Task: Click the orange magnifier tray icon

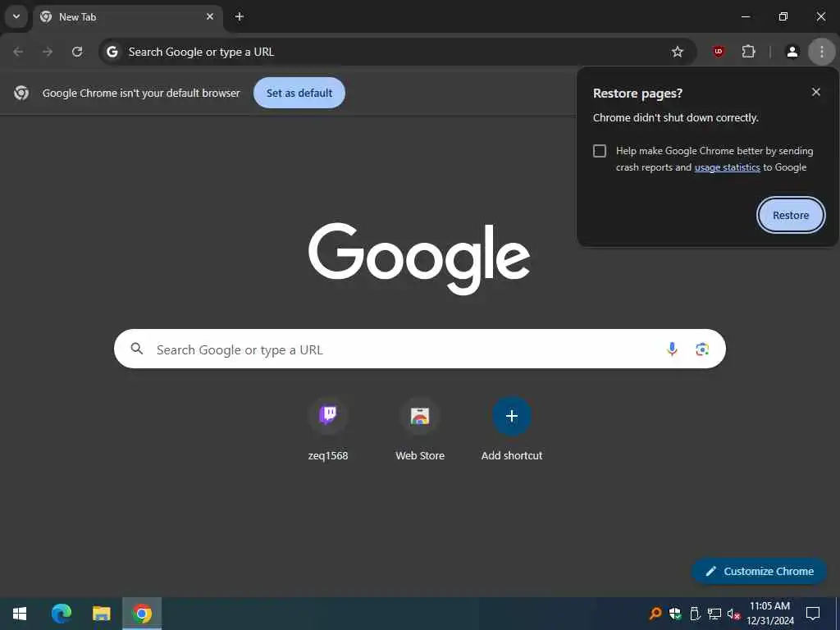Action: click(x=655, y=614)
